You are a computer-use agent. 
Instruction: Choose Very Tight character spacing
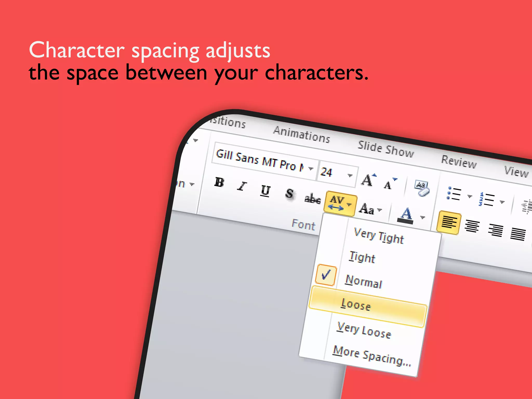pyautogui.click(x=379, y=236)
